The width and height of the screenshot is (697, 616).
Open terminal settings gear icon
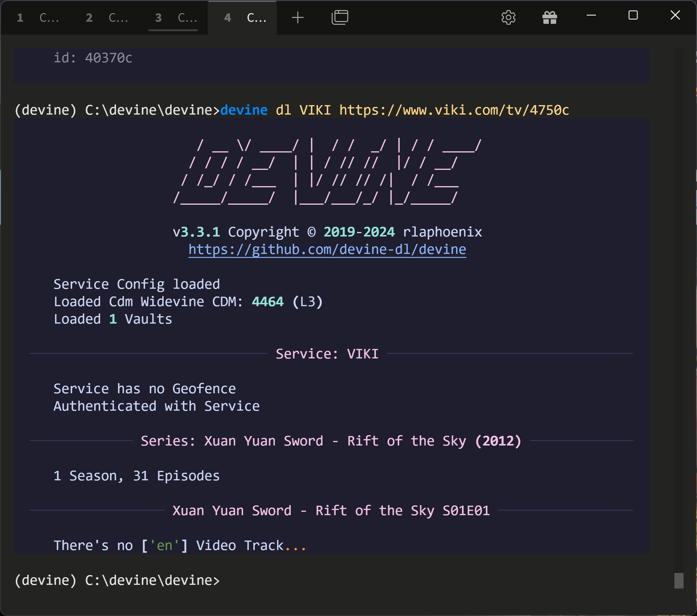pyautogui.click(x=508, y=17)
